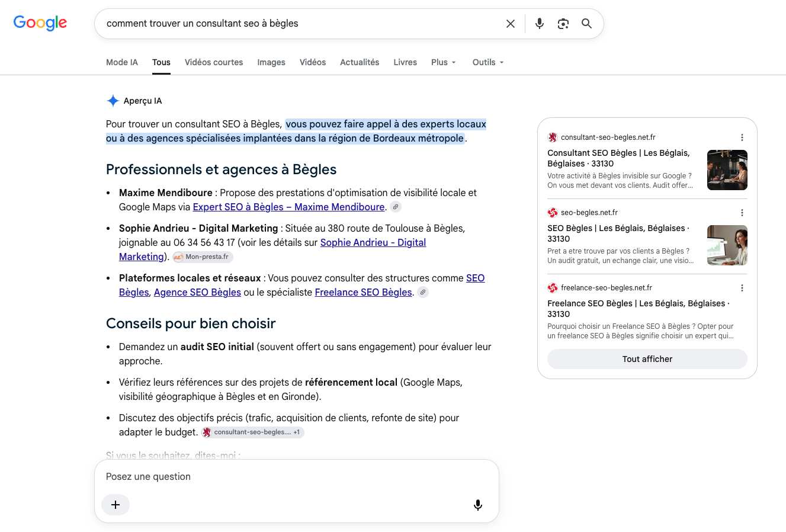Image resolution: width=786 pixels, height=532 pixels.
Task: Click Plateformes locales et réseaux text
Action: point(190,278)
